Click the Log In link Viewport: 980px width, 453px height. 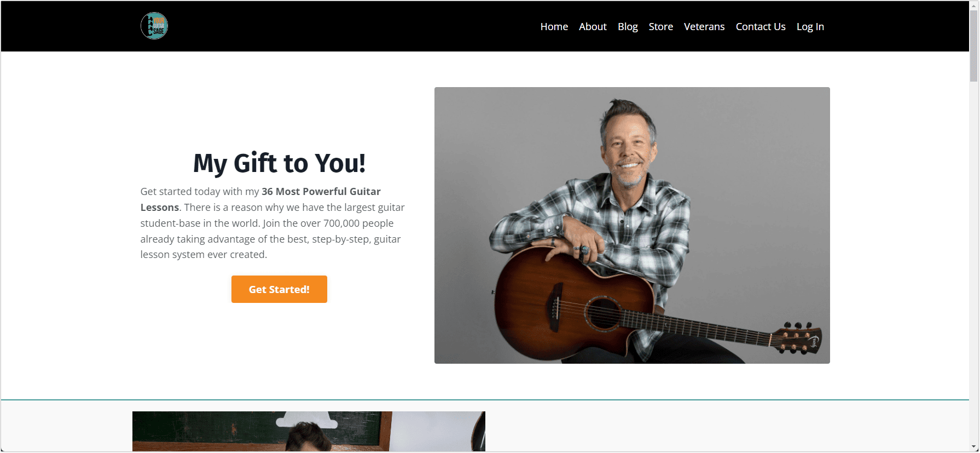click(810, 26)
